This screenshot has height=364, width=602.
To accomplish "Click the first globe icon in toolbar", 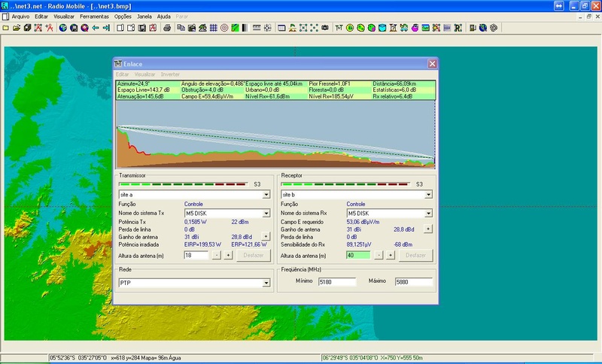I will (63, 28).
